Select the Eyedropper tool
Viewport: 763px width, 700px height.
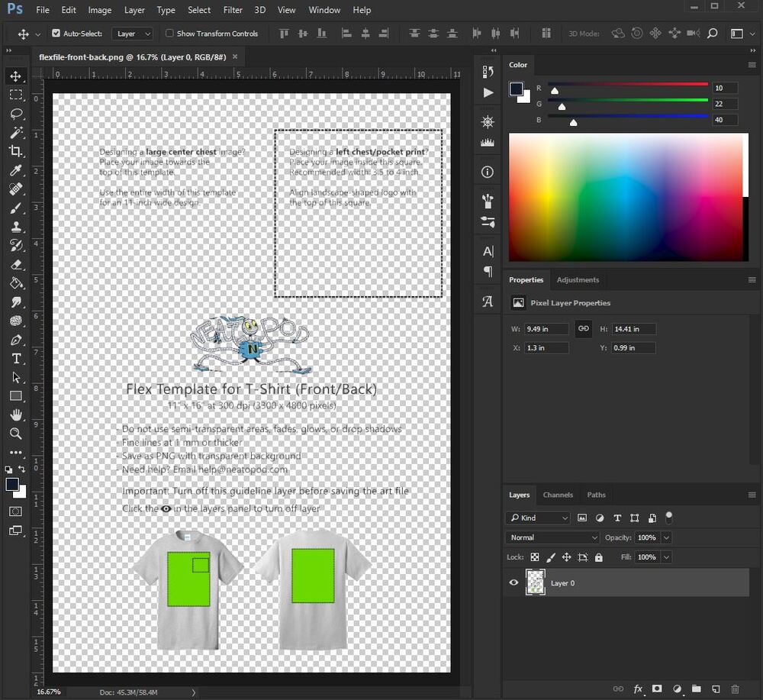(15, 170)
